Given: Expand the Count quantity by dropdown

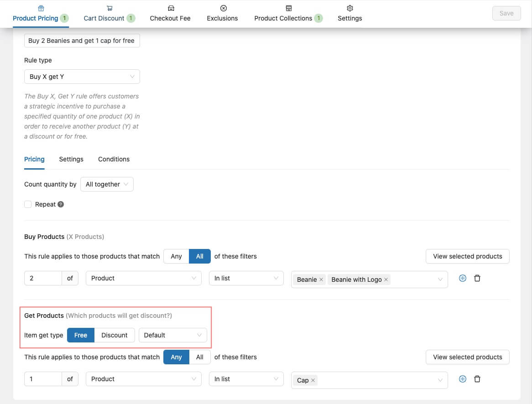Looking at the screenshot, I should point(107,184).
